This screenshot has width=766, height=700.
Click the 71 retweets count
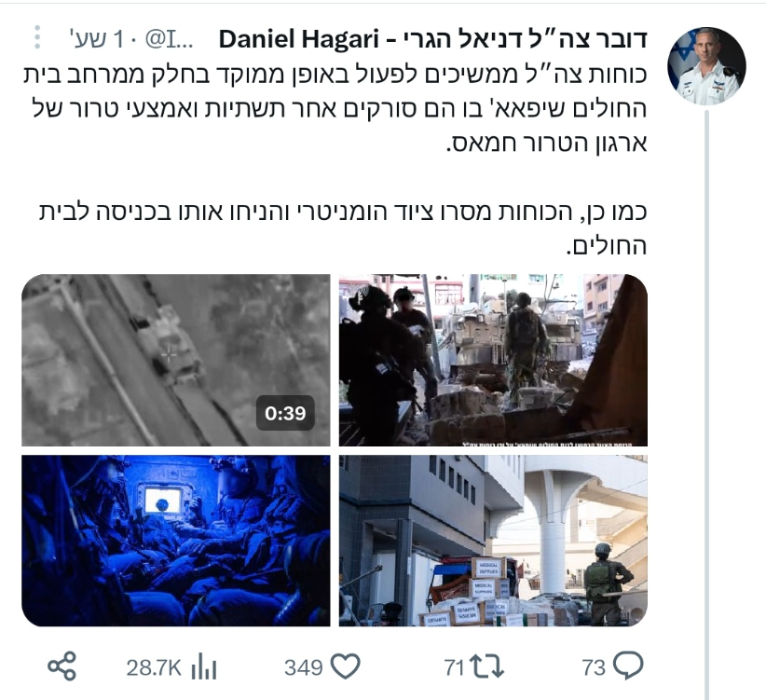pyautogui.click(x=455, y=667)
